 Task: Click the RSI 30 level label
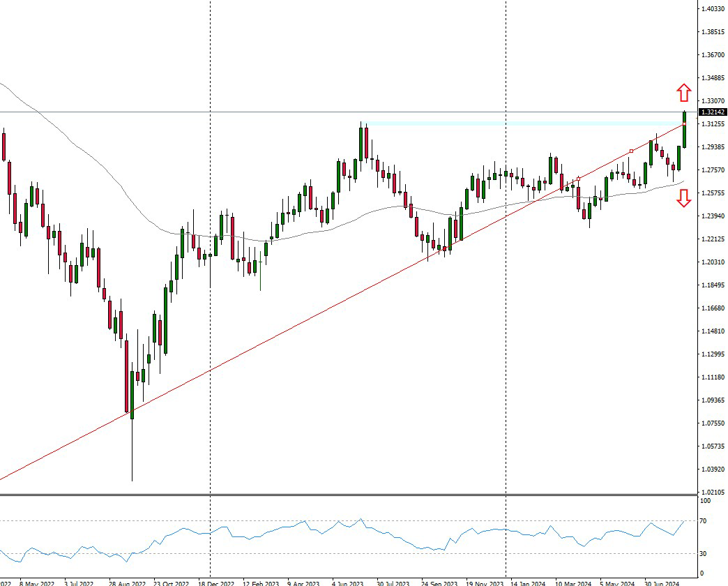click(704, 554)
